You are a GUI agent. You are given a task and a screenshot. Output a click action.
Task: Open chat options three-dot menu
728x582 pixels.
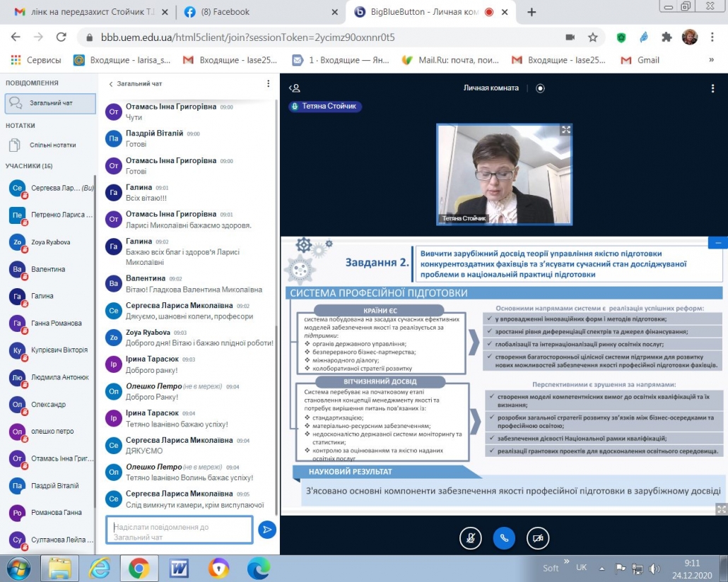268,83
